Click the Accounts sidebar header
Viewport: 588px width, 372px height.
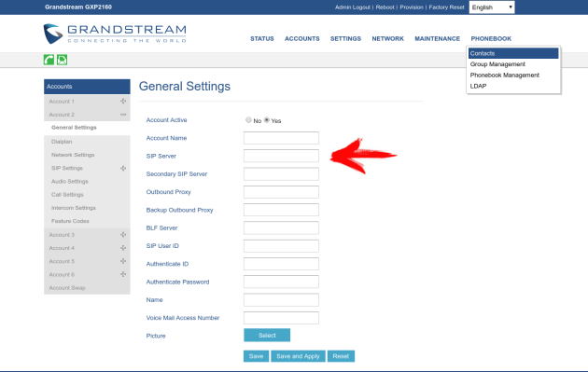coord(87,87)
